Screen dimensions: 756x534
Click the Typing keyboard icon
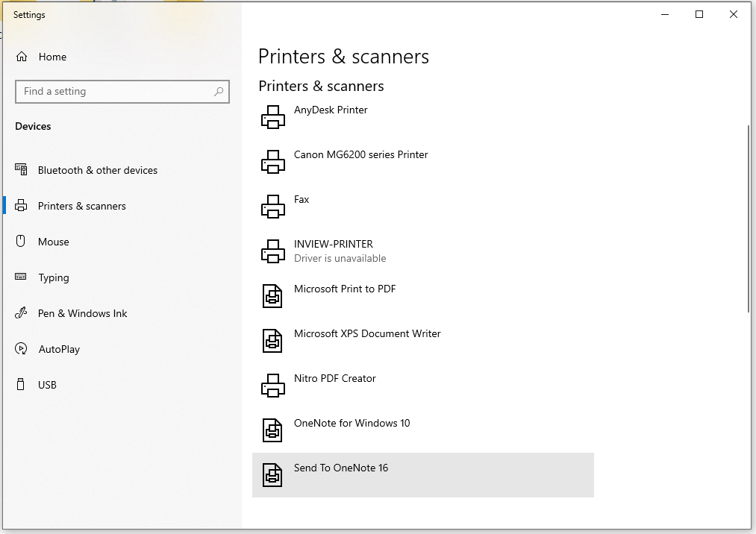tap(21, 277)
